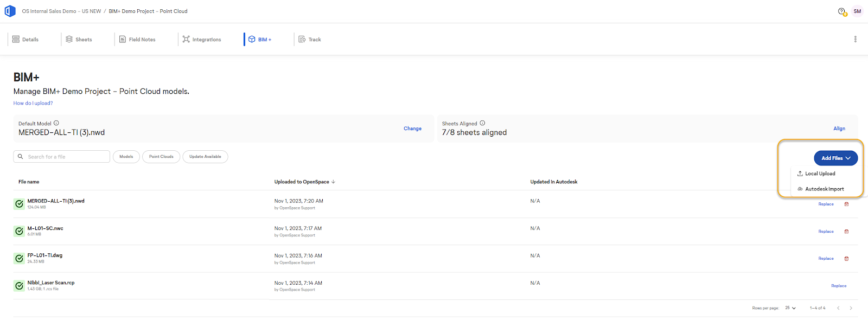Click Sheets Aligned info icon
The height and width of the screenshot is (320, 868).
pos(482,123)
